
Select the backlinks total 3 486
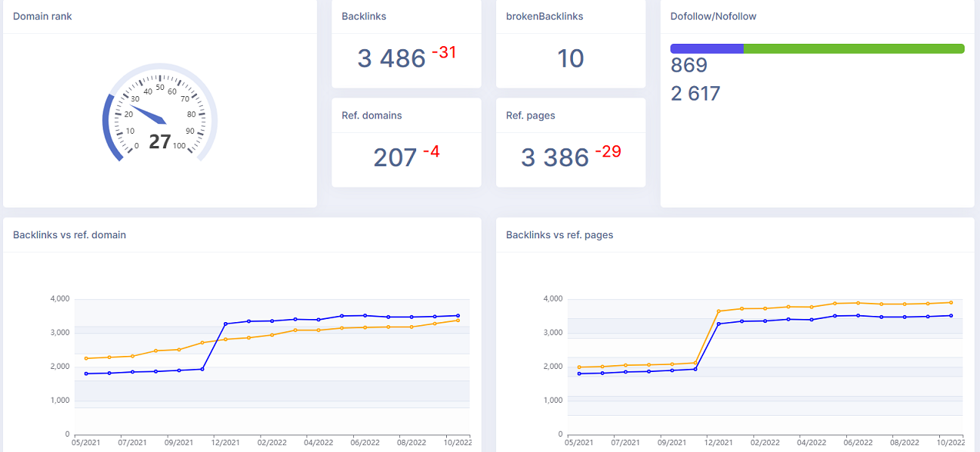tap(392, 58)
